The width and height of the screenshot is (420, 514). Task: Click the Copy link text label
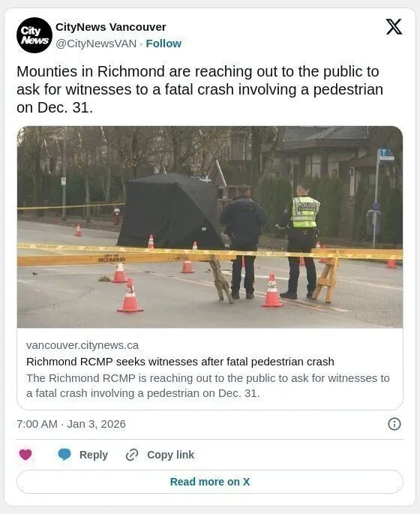tap(171, 455)
